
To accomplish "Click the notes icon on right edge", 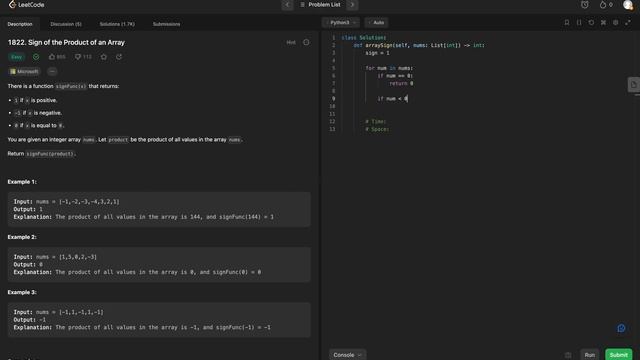I will [633, 85].
